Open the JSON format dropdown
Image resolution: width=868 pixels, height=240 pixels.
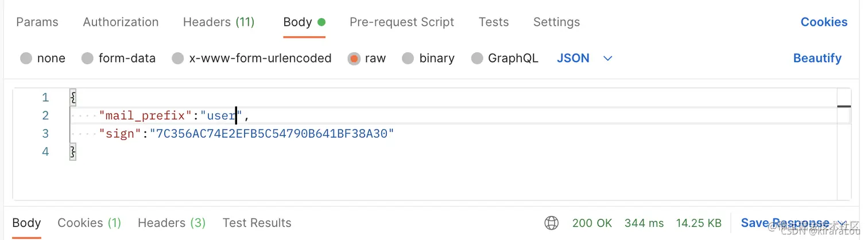point(608,59)
